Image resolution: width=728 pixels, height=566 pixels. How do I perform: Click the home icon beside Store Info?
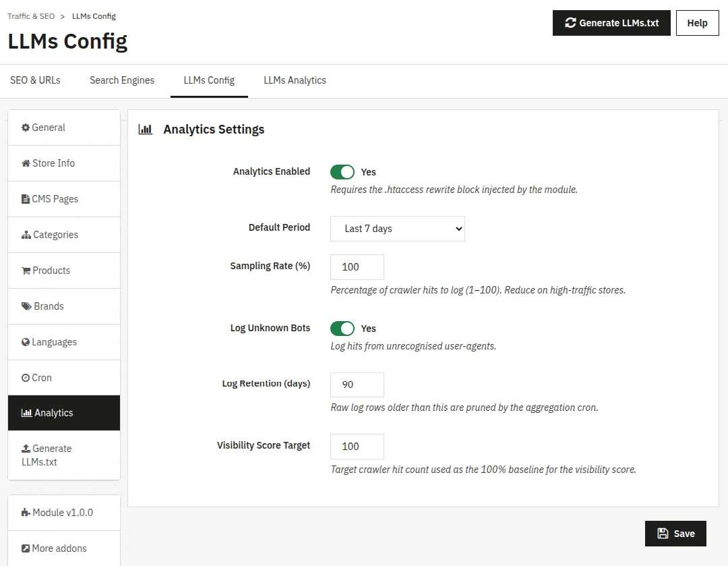pos(26,163)
